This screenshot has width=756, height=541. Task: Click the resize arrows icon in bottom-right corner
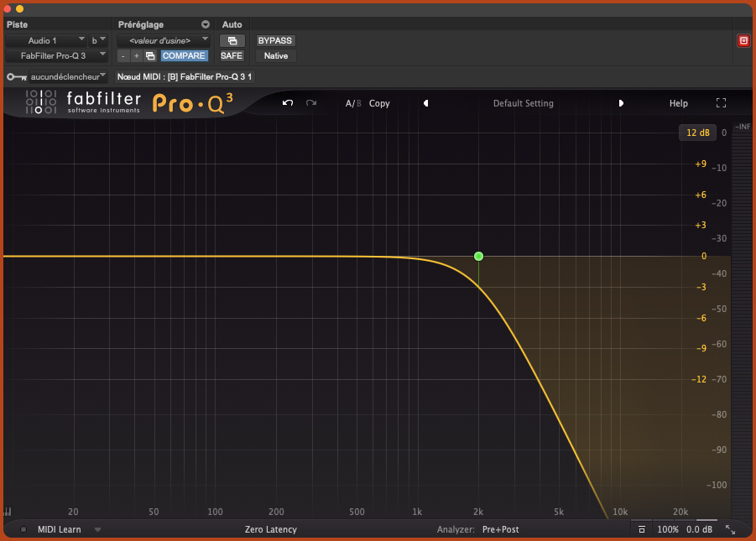(x=730, y=529)
